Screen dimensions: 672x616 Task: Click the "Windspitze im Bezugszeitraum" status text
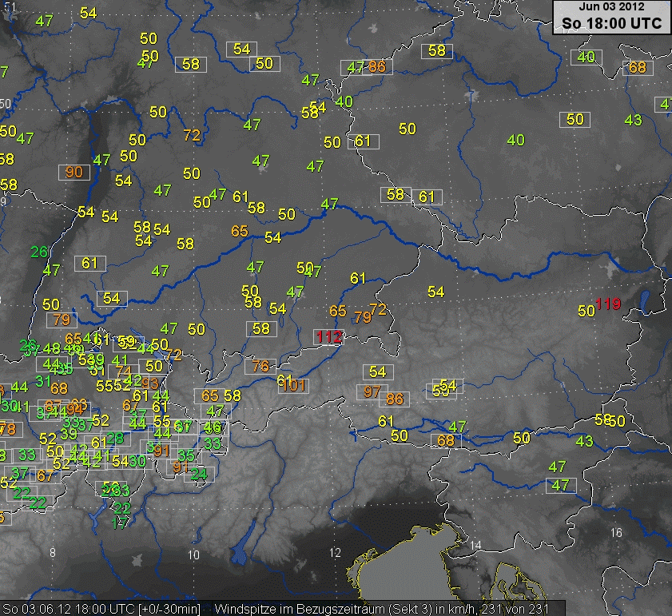point(303,609)
